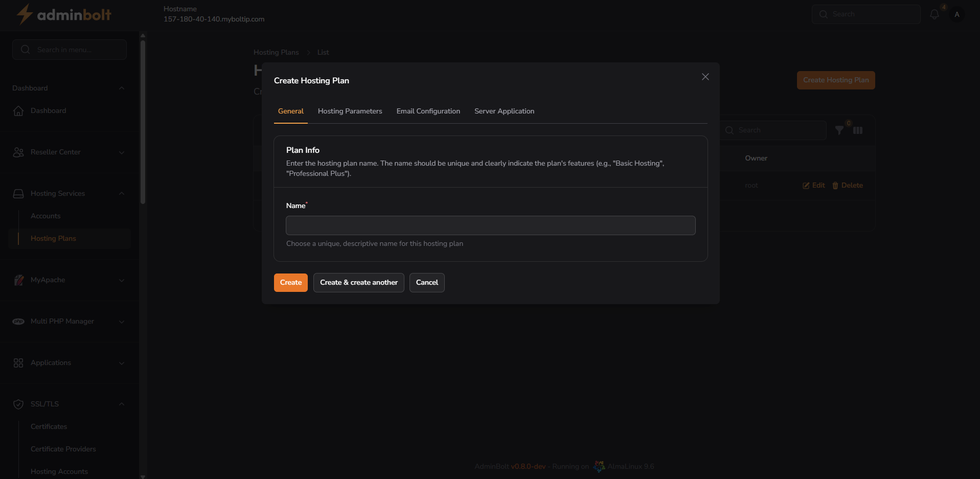Open the Email Configuration tab

click(x=428, y=111)
